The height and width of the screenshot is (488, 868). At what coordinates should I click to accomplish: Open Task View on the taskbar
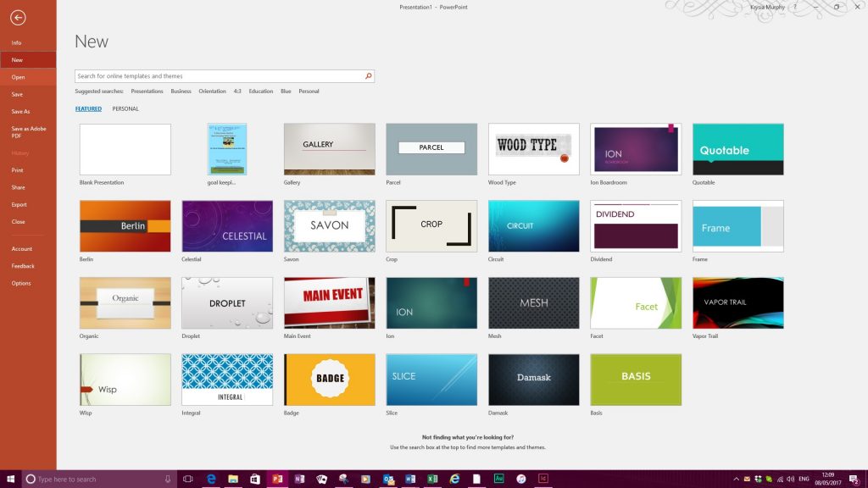(188, 479)
